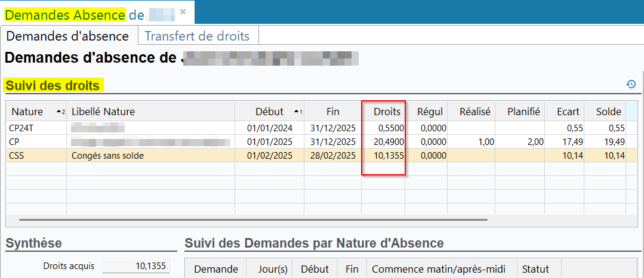Click the Demande column header
Image resolution: width=644 pixels, height=278 pixels.
215,270
